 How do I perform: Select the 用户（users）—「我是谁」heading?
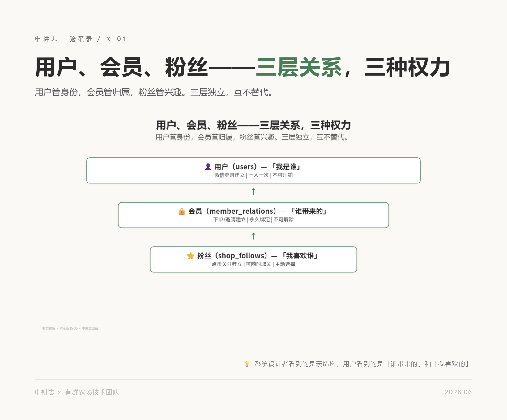257,167
